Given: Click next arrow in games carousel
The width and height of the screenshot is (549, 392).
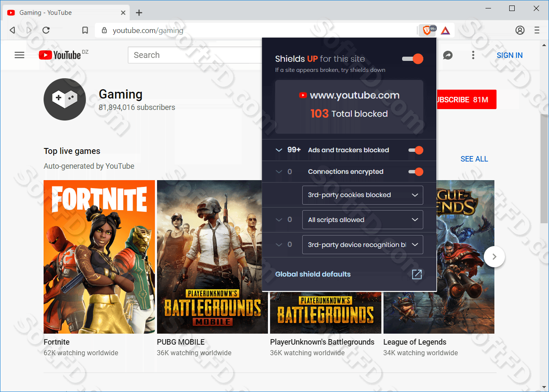Looking at the screenshot, I should pos(494,257).
